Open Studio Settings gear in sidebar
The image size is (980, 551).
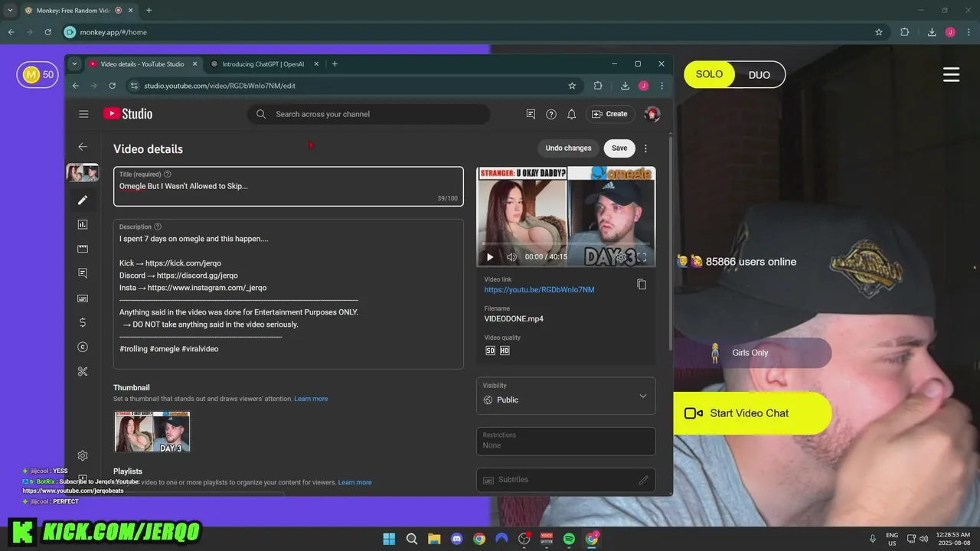coord(83,455)
